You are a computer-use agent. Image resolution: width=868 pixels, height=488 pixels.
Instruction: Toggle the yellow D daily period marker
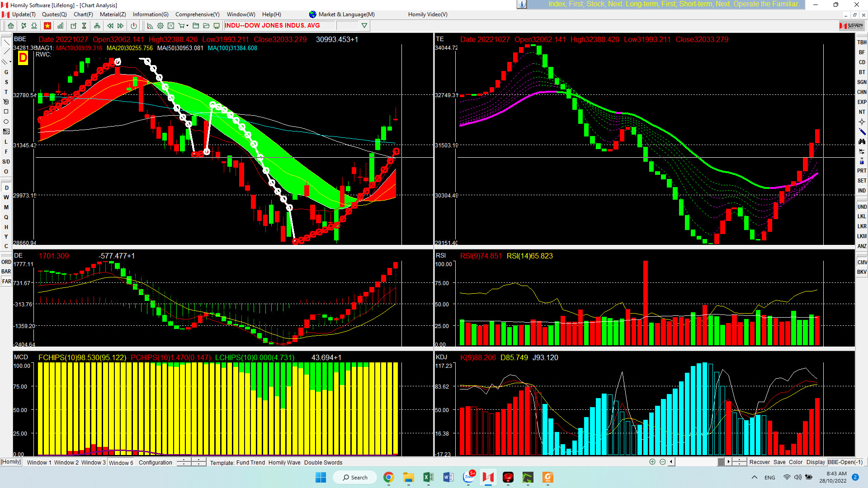pyautogui.click(x=23, y=57)
